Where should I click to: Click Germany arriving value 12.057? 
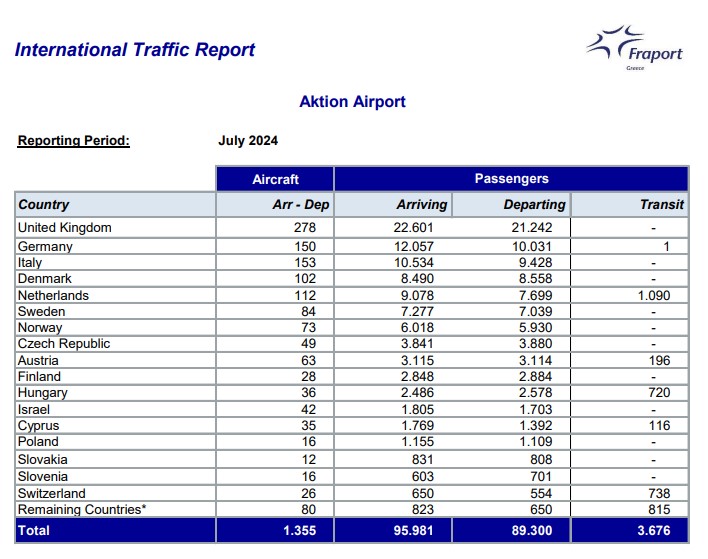click(413, 247)
